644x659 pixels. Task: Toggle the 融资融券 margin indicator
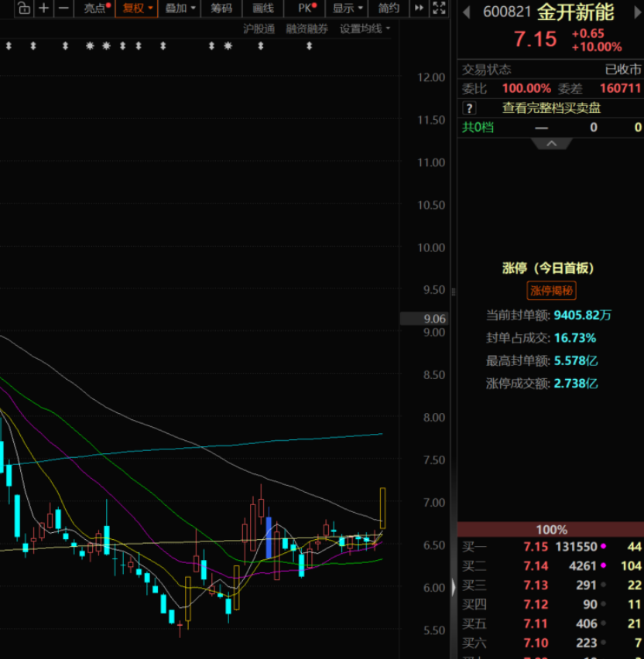pyautogui.click(x=307, y=29)
